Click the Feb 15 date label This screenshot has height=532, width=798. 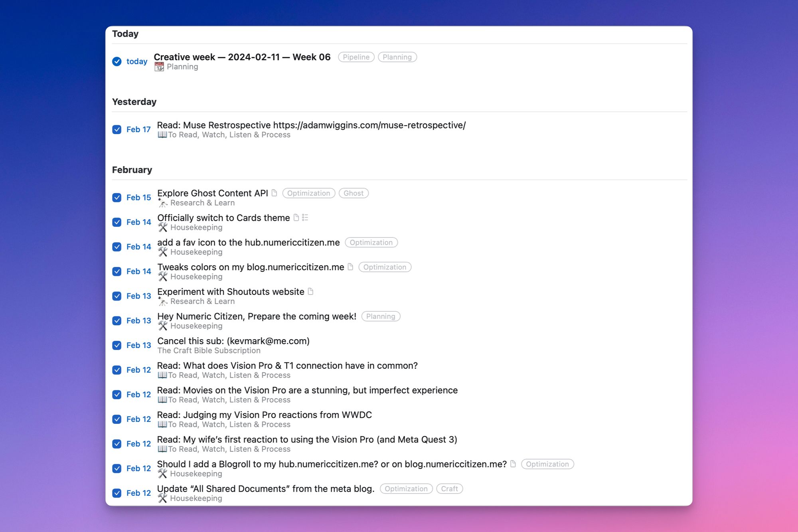pos(138,198)
